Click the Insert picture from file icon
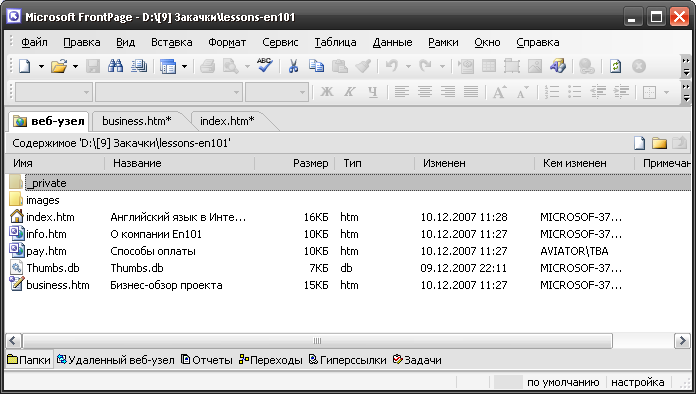The height and width of the screenshot is (394, 696). click(535, 67)
